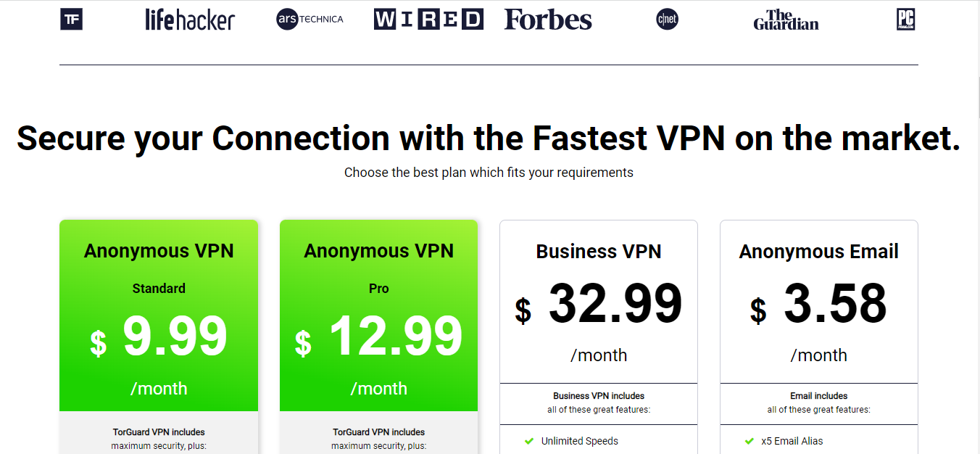Click the Forbes logo
Image resolution: width=980 pixels, height=454 pixels.
pyautogui.click(x=548, y=20)
